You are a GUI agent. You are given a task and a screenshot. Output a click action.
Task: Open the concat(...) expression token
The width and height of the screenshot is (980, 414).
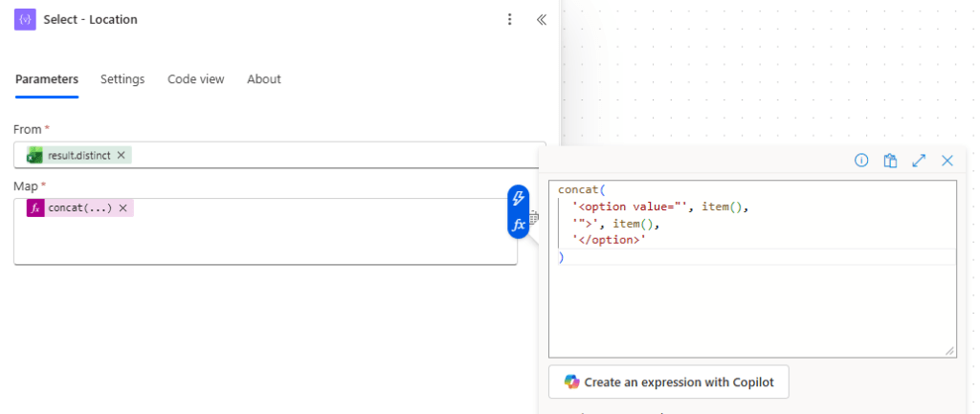pos(80,207)
